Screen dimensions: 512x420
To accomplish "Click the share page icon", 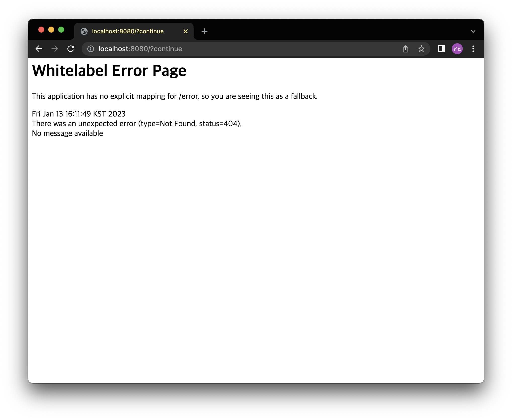I will click(x=406, y=49).
